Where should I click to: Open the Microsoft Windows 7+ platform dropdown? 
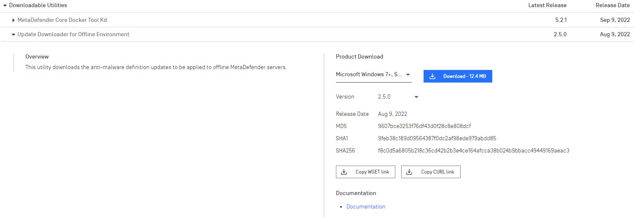[x=373, y=75]
